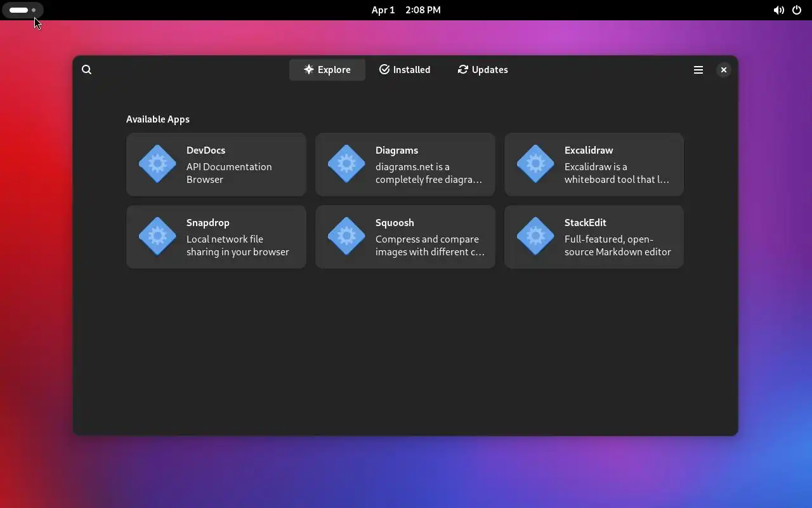Open the DevDocs title text
The width and height of the screenshot is (812, 508).
point(206,150)
